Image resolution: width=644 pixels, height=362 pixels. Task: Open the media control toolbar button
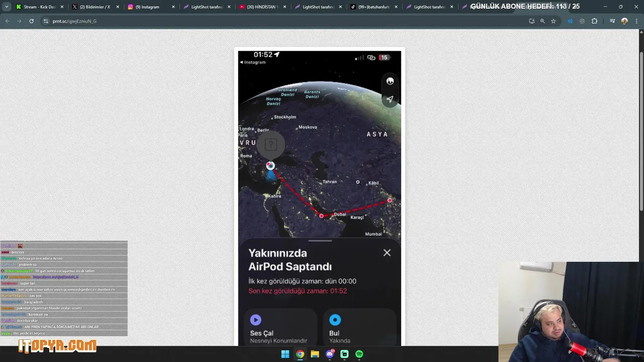pos(612,21)
